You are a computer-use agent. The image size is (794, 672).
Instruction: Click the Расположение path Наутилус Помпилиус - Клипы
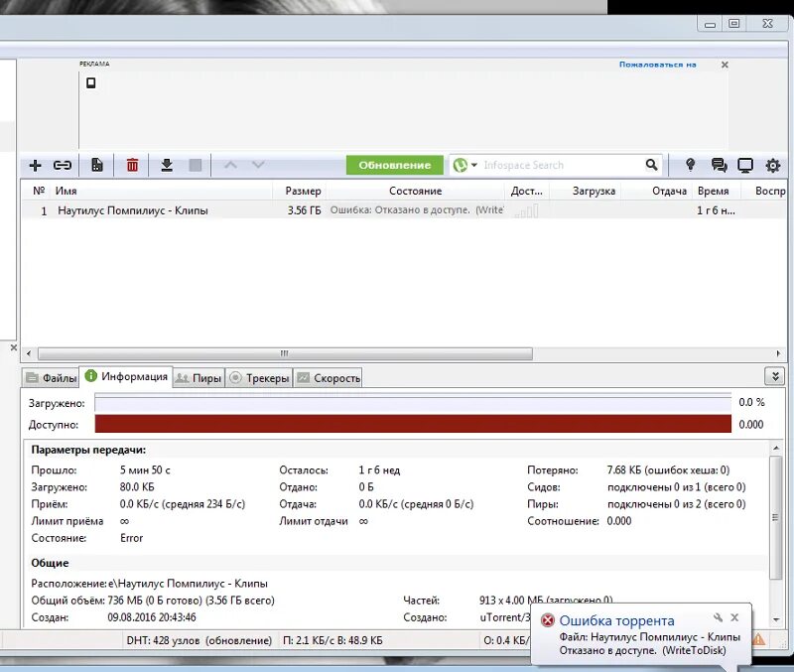188,584
